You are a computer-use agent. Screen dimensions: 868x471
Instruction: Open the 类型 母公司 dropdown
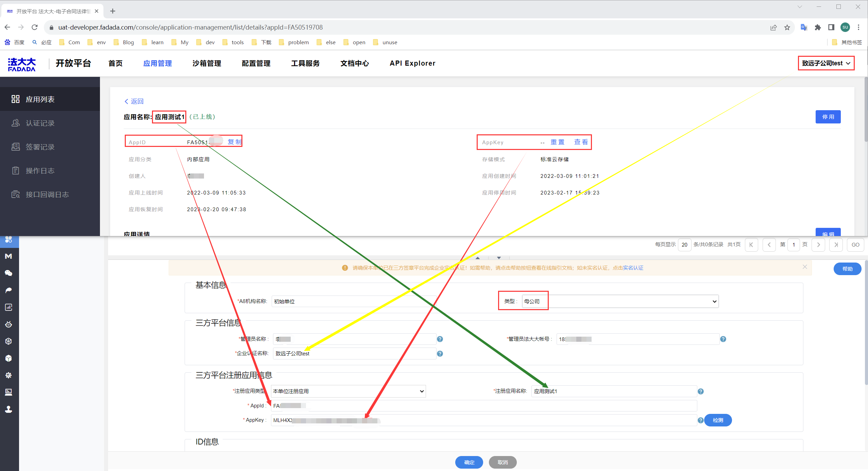pyautogui.click(x=620, y=301)
